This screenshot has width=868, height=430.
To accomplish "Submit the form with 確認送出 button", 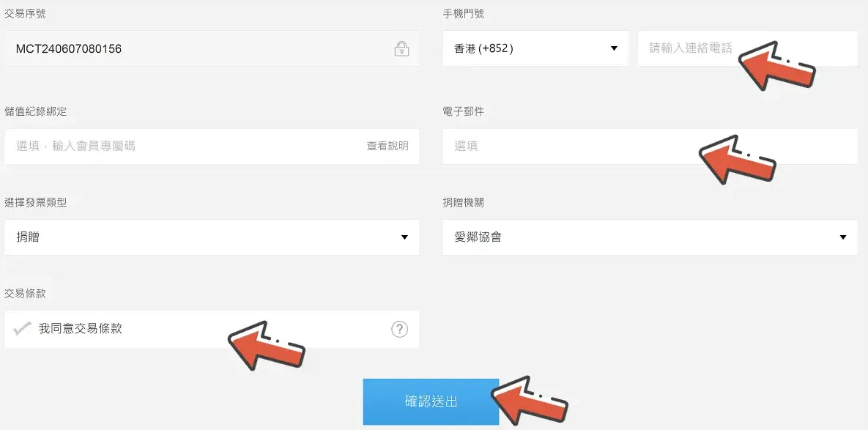I will (x=431, y=401).
